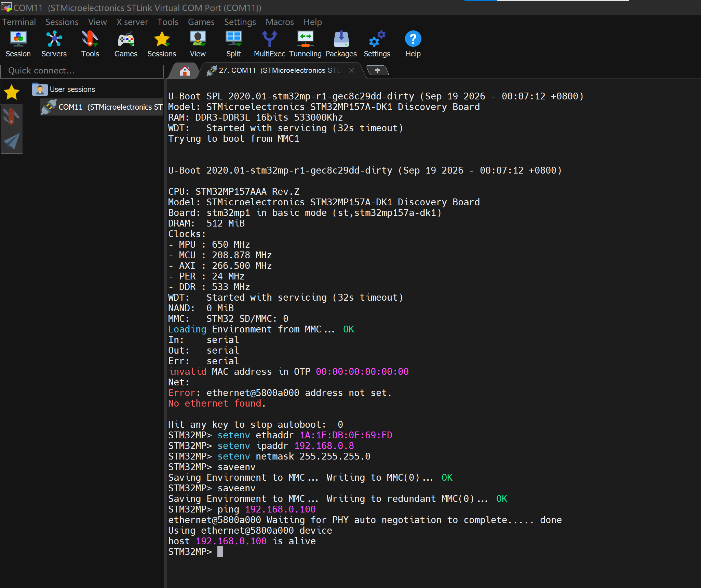
Task: Open the Tools toolbar icon
Action: pos(90,44)
